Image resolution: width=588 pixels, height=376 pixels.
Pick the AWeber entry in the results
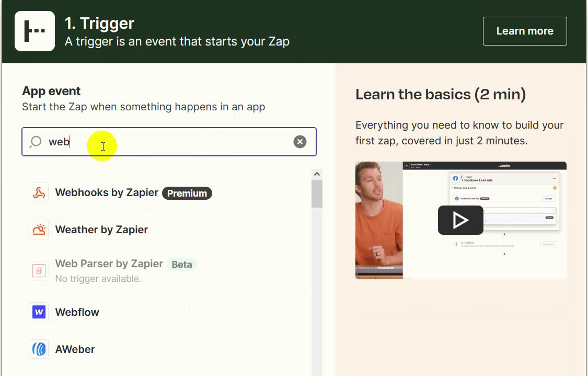pyautogui.click(x=75, y=349)
